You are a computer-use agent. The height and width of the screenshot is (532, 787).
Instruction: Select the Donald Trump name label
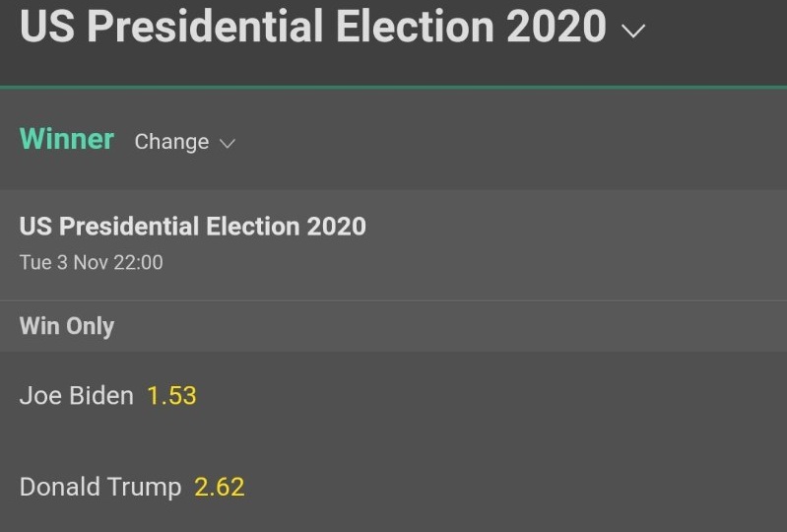[x=100, y=487]
